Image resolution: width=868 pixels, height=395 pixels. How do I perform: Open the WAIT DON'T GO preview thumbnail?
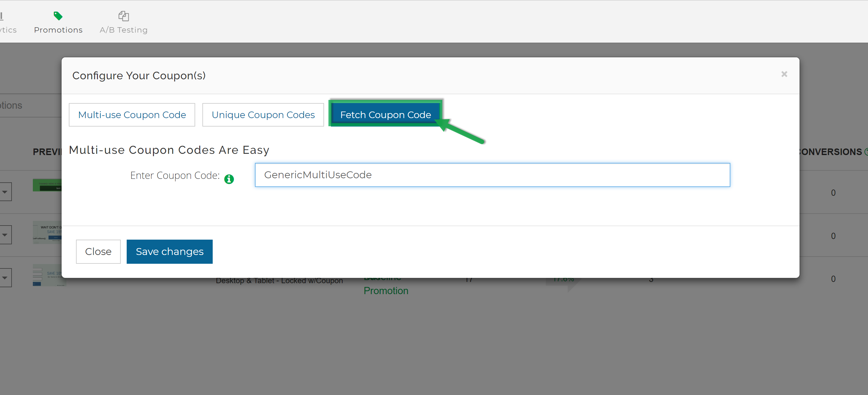pos(47,232)
